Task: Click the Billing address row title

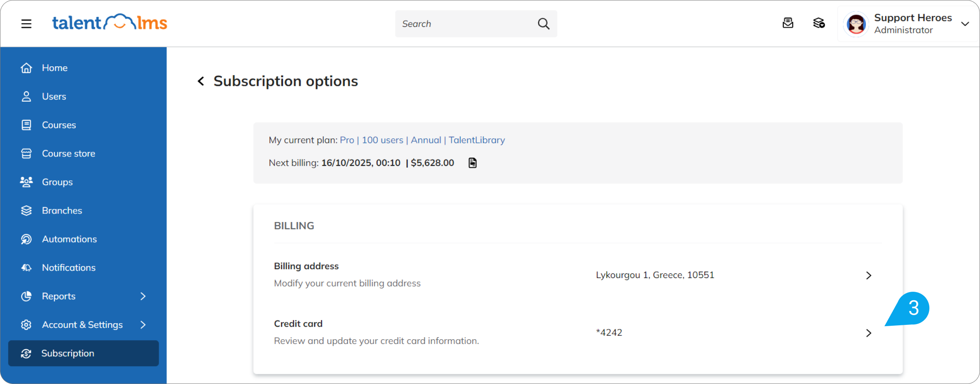Action: click(x=307, y=266)
